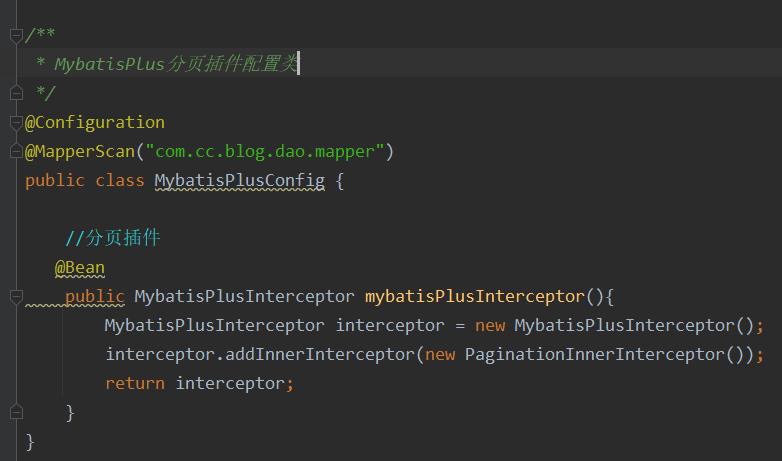Viewport: 782px width, 461px height.
Task: Click the MybatisPlus分页插件配置类 Javadoc text
Action: (x=176, y=64)
